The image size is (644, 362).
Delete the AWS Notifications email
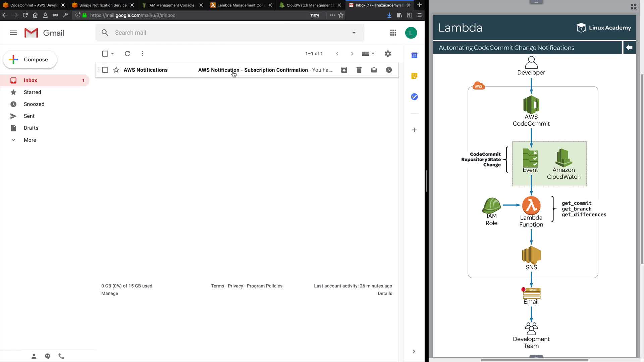(x=359, y=70)
